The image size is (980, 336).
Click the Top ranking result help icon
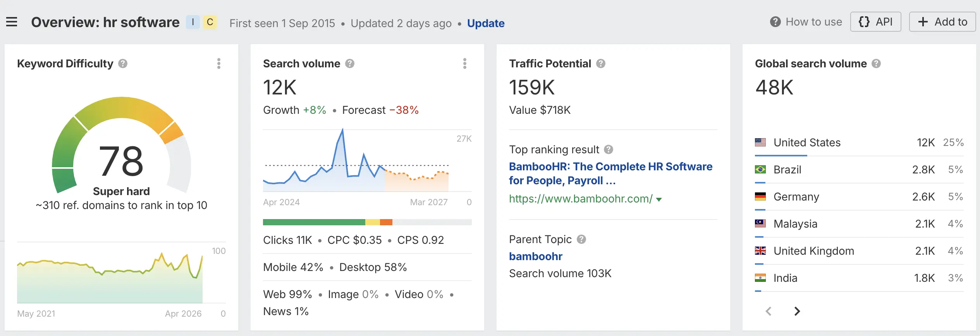click(609, 149)
